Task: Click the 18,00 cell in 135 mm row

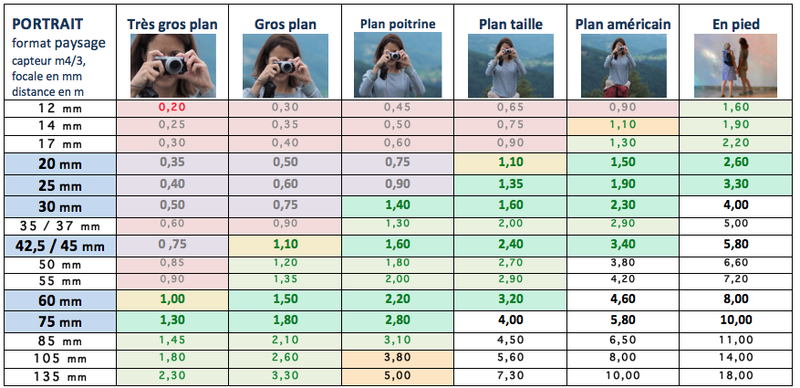Action: coord(735,376)
